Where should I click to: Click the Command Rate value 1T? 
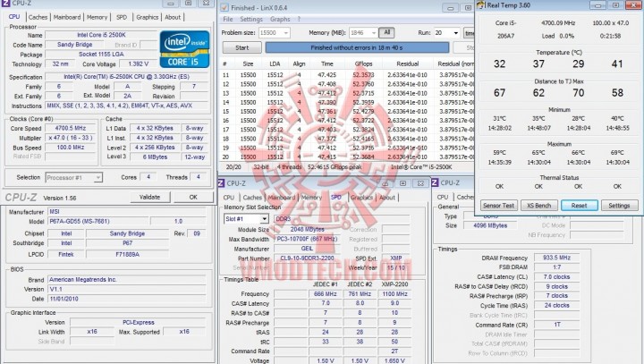point(556,325)
